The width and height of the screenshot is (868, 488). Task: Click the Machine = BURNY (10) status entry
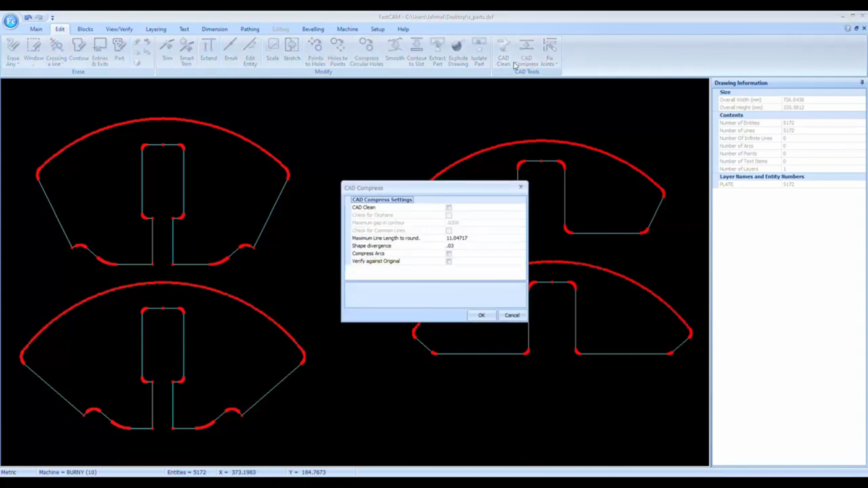pos(67,472)
